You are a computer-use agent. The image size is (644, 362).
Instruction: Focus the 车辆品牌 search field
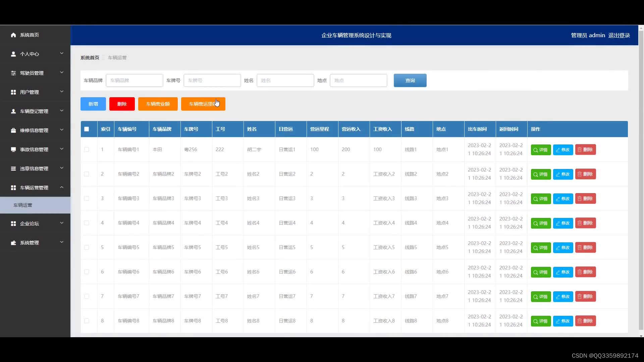coord(135,80)
